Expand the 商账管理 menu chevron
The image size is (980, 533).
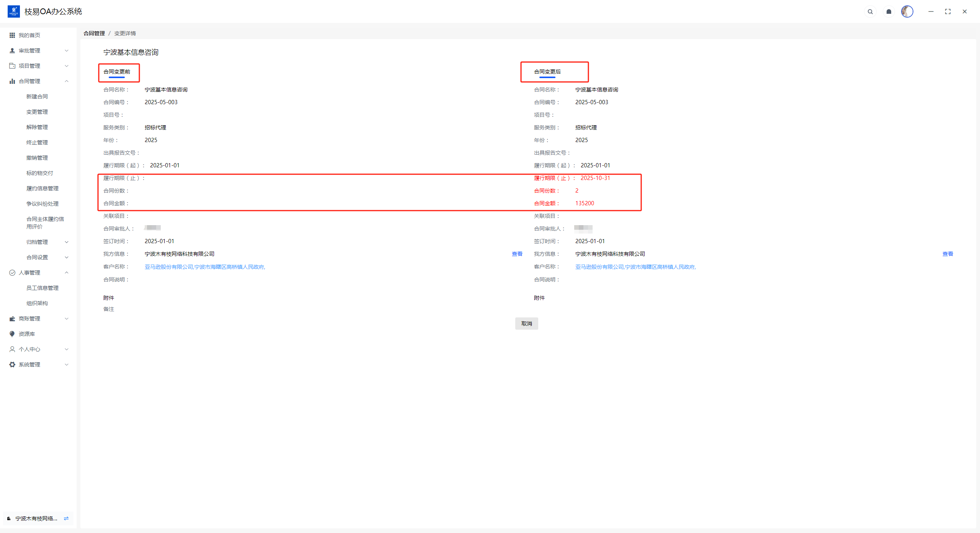click(67, 319)
